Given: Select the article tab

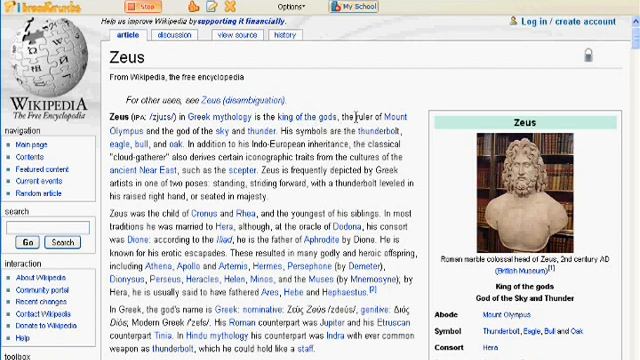Looking at the screenshot, I should [x=128, y=35].
